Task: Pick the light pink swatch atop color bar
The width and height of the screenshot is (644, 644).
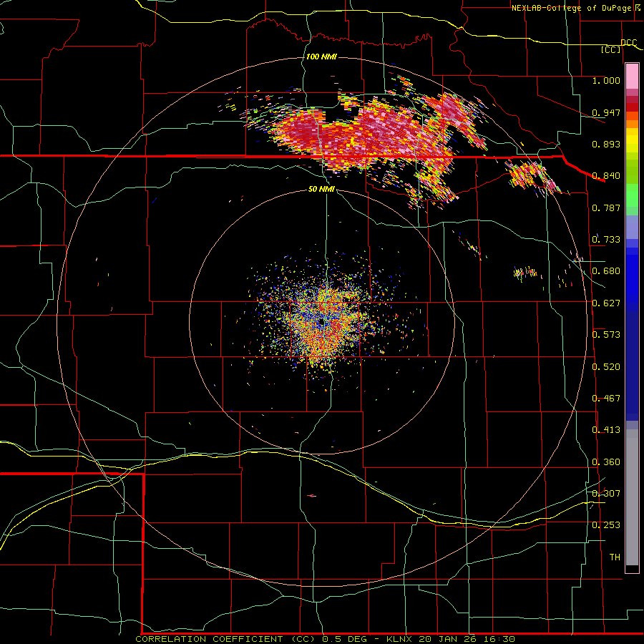Action: pos(632,76)
